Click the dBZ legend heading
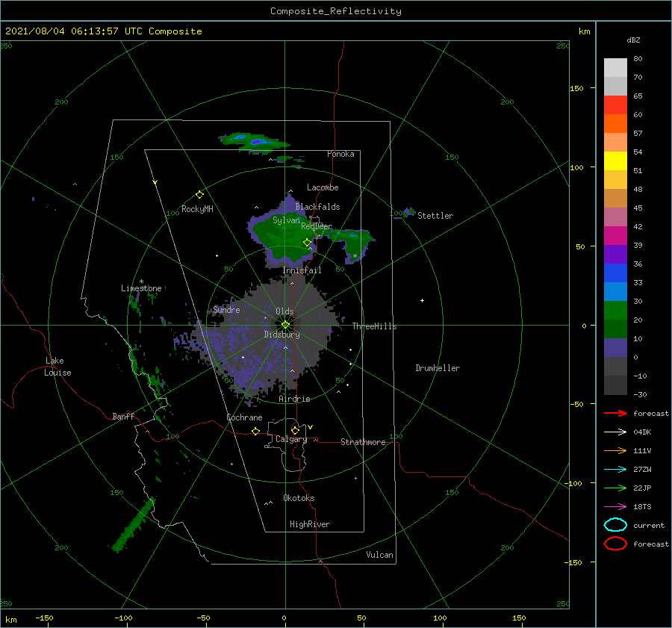Viewport: 672px width, 628px height. (633, 40)
